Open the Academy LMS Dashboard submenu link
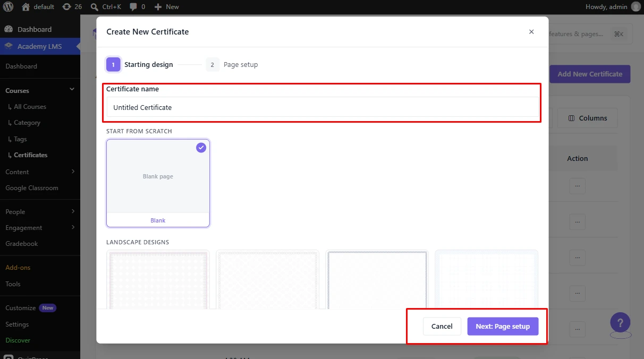 (21, 66)
